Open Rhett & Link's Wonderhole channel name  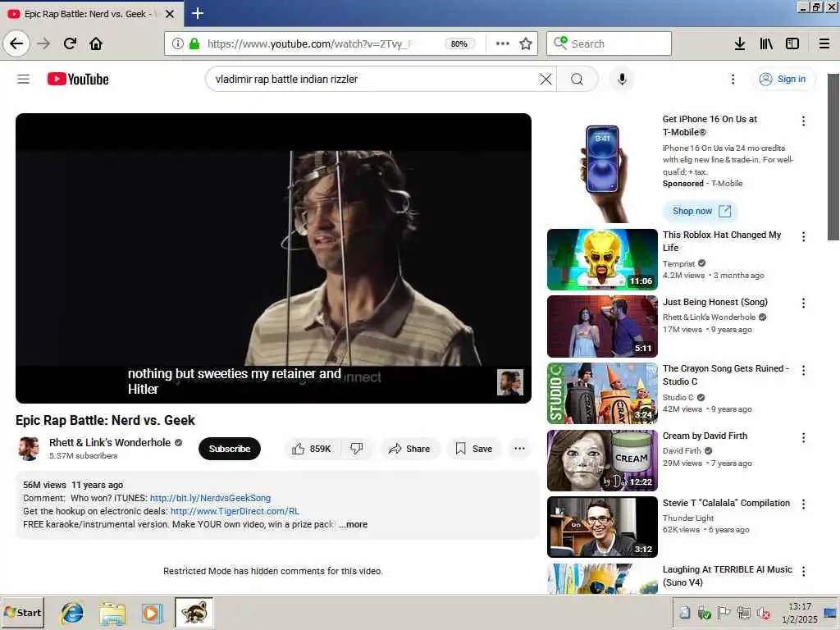click(x=110, y=442)
